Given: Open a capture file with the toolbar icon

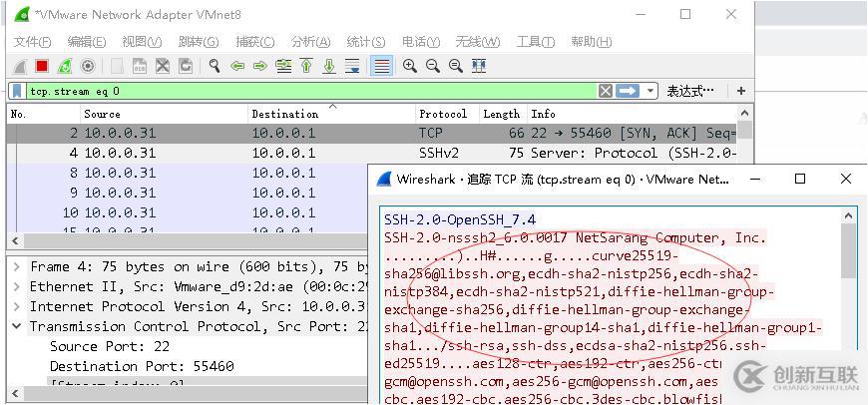Looking at the screenshot, I should click(117, 67).
